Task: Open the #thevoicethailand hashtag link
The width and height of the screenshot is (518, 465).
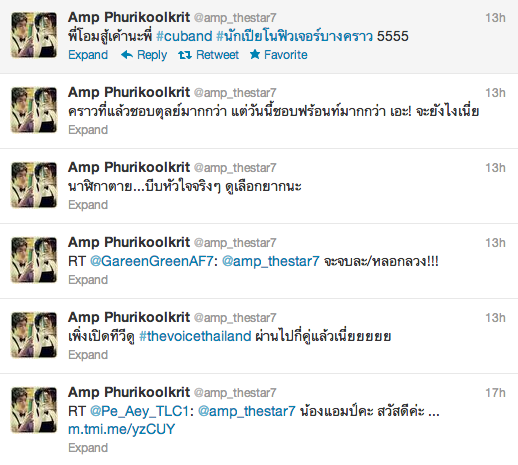Action: point(195,336)
